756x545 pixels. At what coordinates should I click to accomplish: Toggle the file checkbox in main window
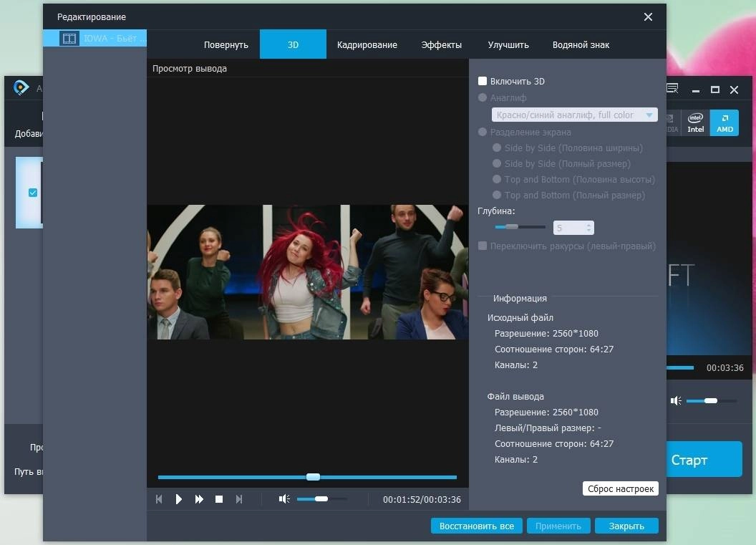click(33, 193)
